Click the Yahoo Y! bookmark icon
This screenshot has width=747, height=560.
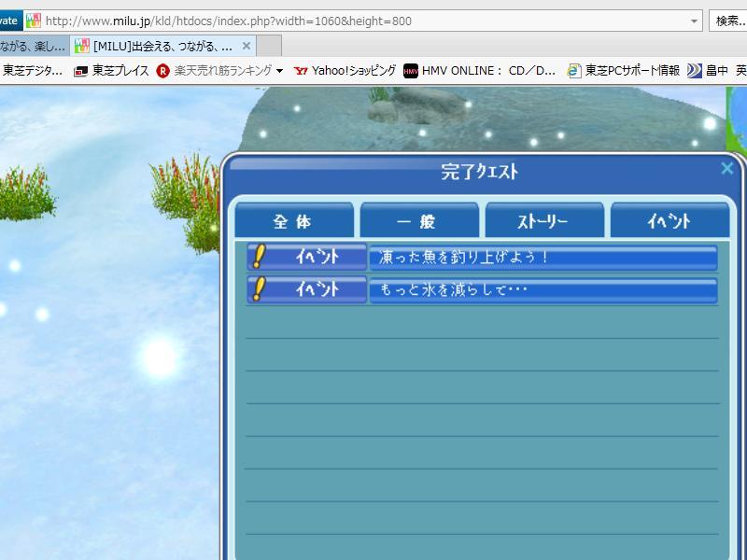[301, 72]
